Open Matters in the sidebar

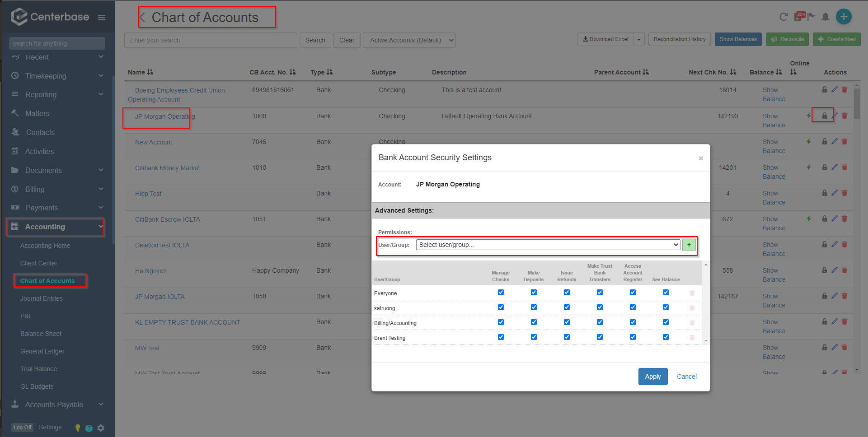37,113
